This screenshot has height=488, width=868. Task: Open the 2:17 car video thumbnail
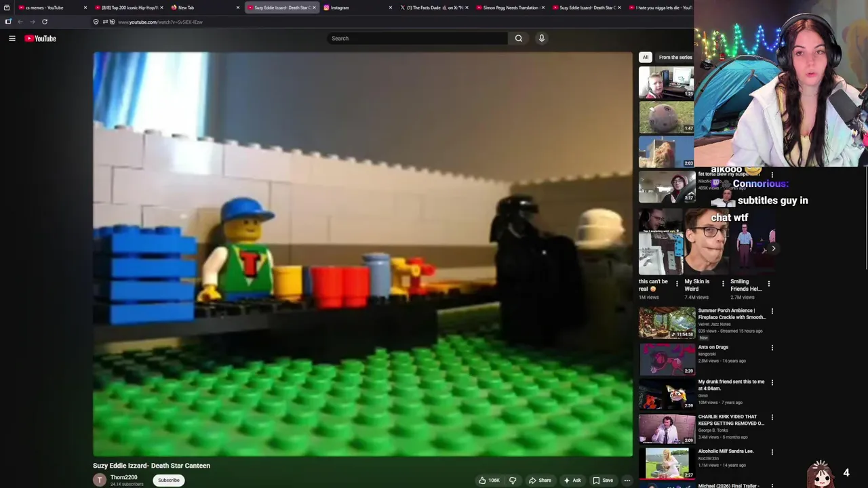[667, 187]
